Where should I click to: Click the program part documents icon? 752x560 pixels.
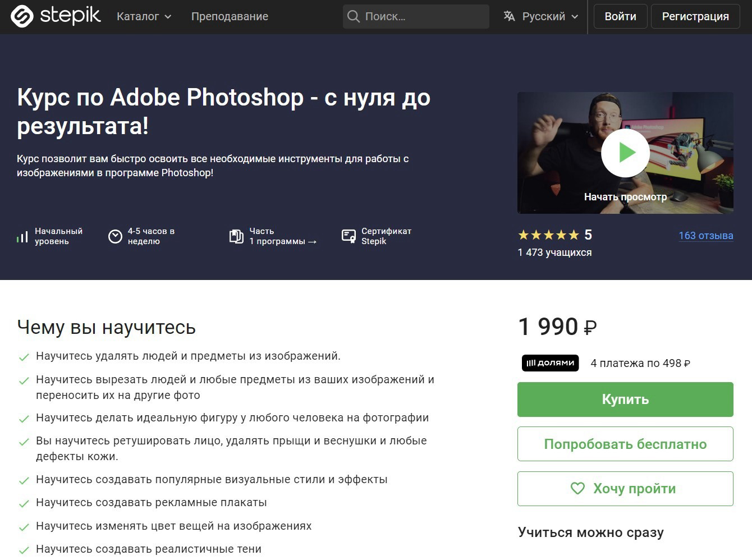coord(236,236)
